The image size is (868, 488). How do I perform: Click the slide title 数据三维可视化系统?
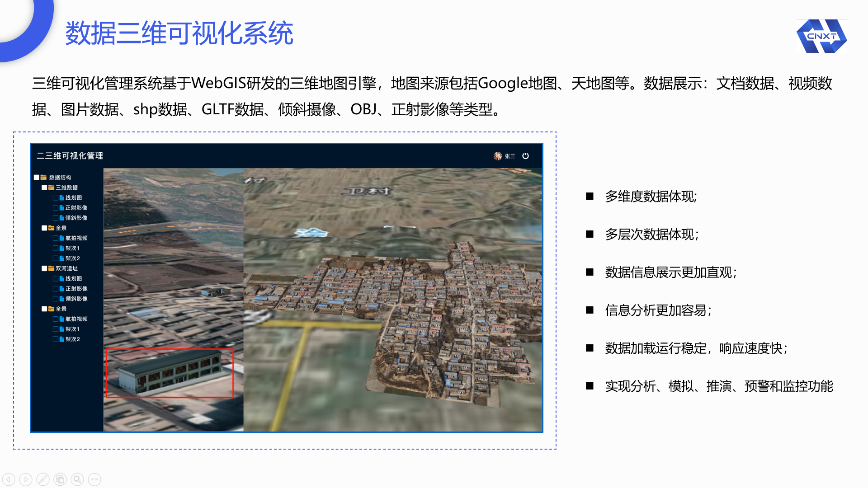[179, 33]
